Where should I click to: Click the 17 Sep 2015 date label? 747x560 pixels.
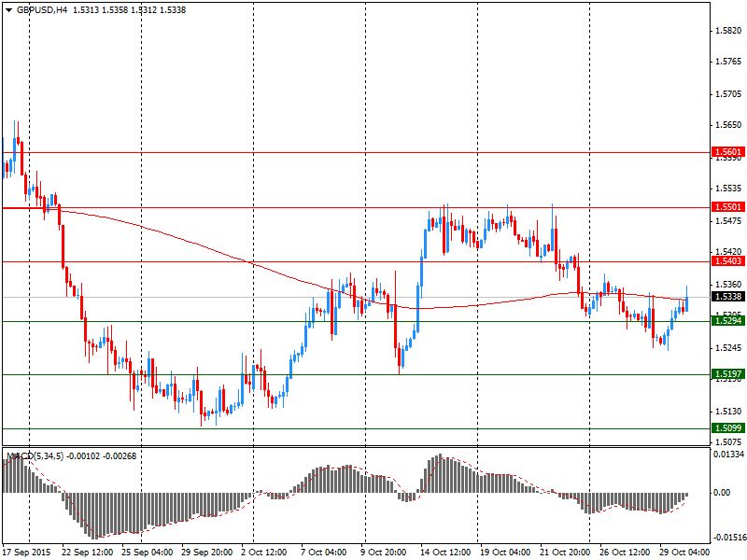(27, 553)
